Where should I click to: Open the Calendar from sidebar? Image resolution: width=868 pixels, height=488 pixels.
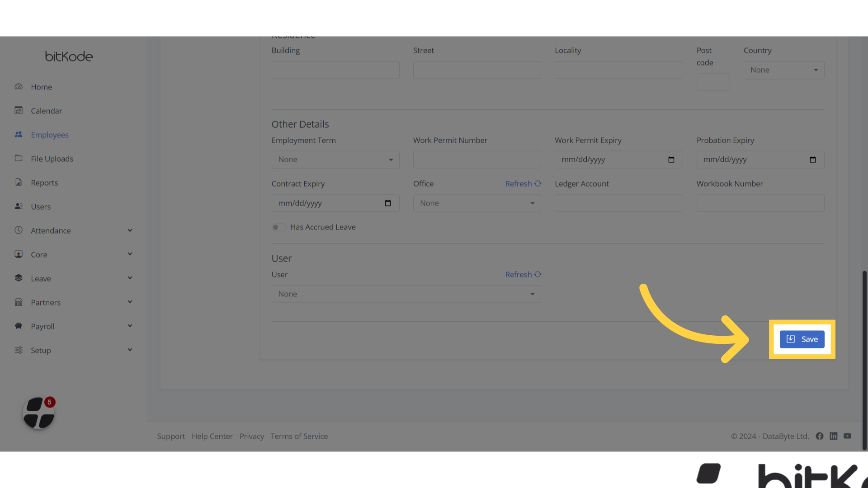(19, 111)
